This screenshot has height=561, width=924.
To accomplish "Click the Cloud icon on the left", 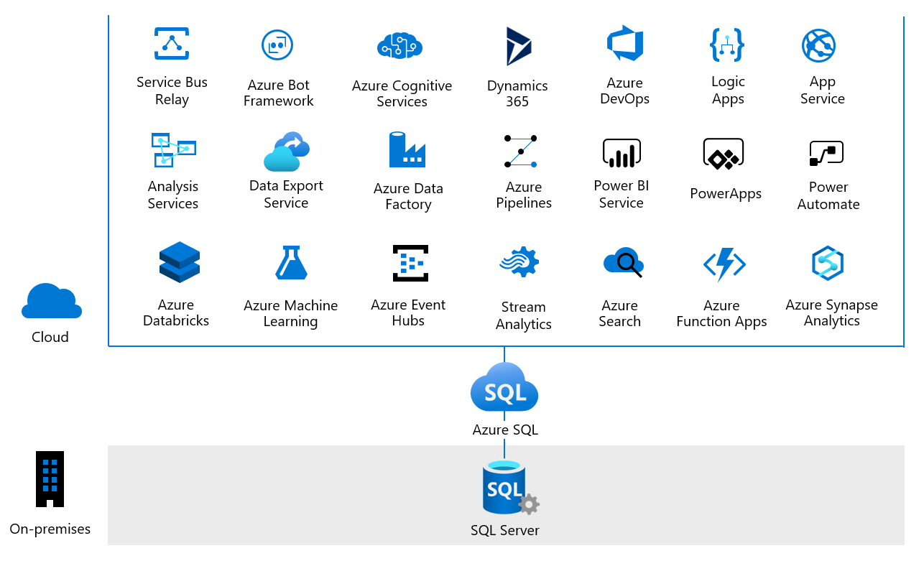I will (52, 301).
